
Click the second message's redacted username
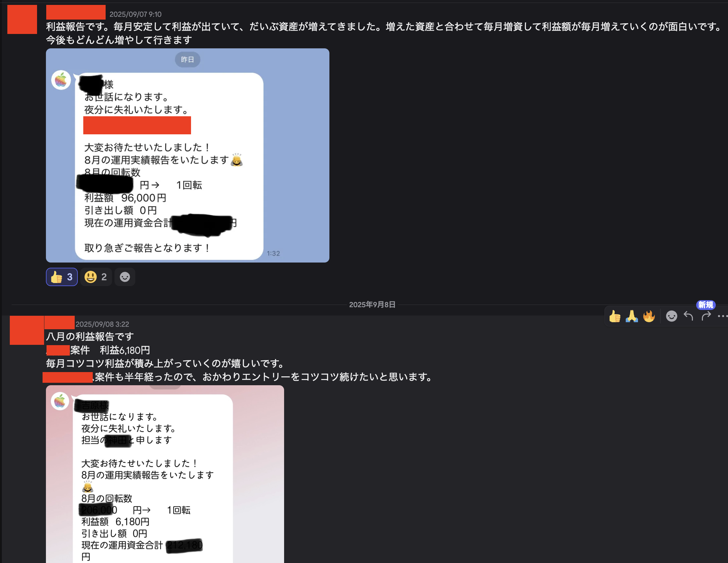point(59,323)
